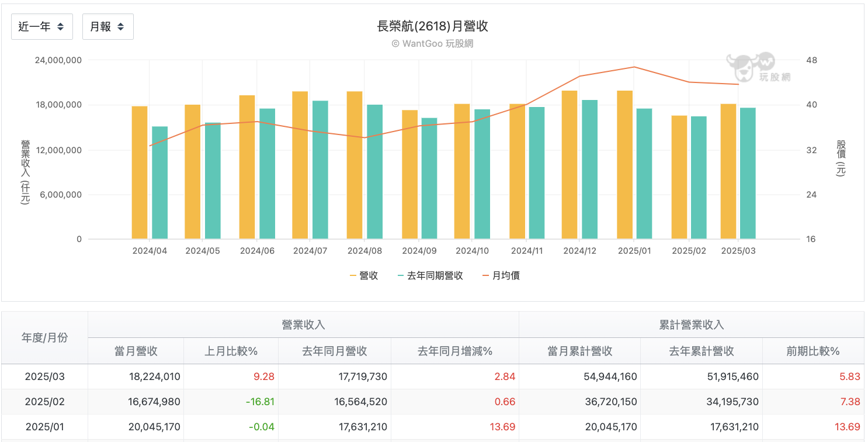The height and width of the screenshot is (442, 868).
Task: Toggle the 去年同期營收 legend series
Action: coord(430,275)
